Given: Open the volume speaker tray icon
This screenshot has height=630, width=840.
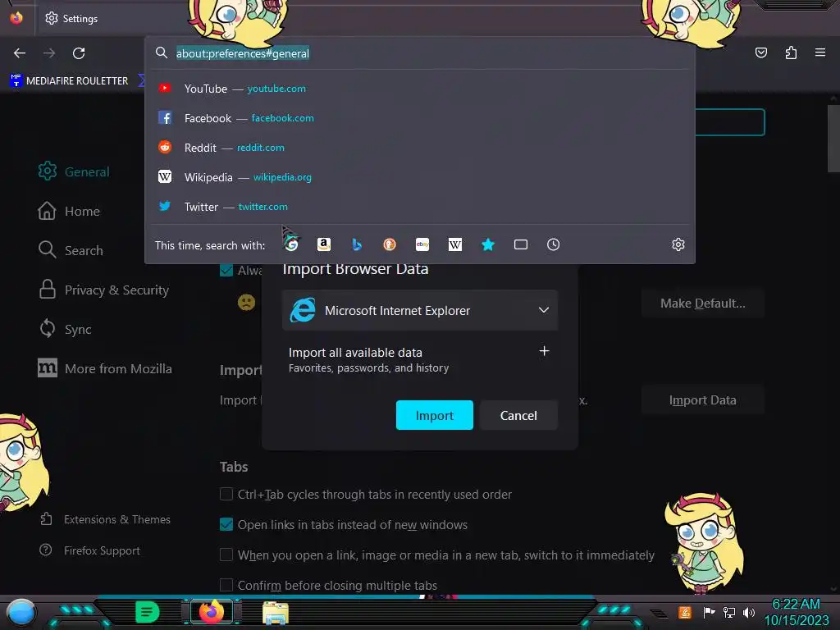Looking at the screenshot, I should click(749, 612).
